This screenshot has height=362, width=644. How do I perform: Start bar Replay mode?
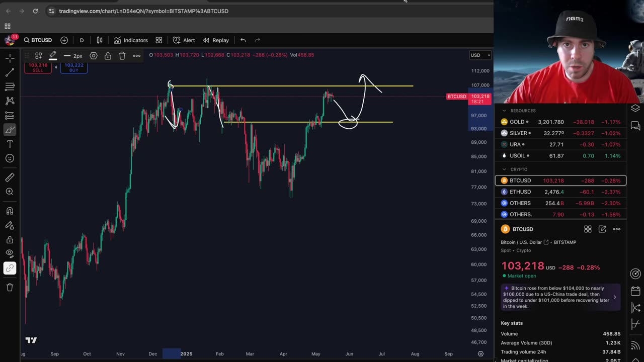216,40
